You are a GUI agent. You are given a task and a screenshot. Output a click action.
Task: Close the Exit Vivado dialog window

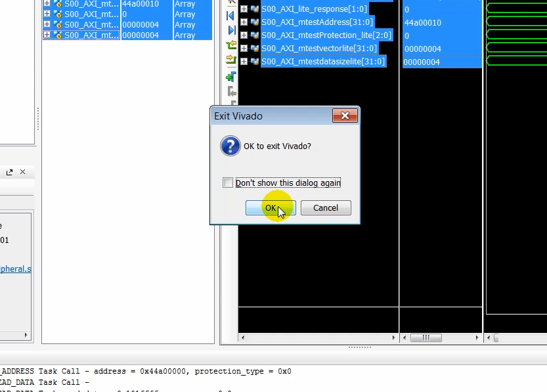345,116
